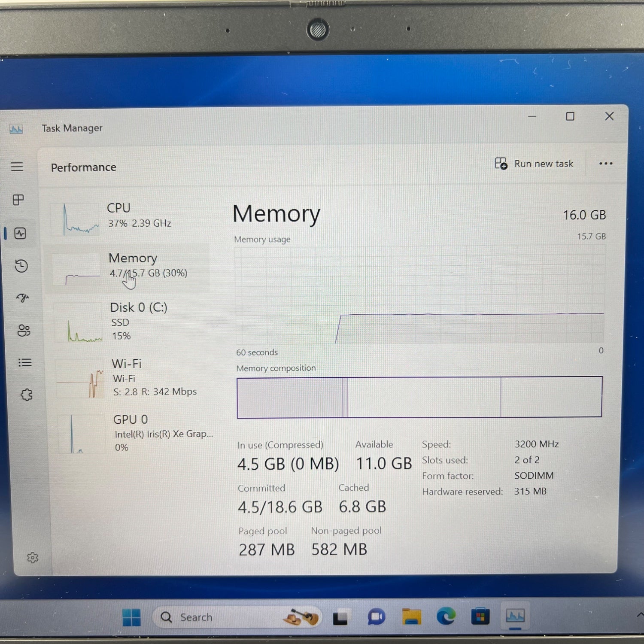Image resolution: width=644 pixels, height=644 pixels.
Task: Open the Startup apps page icon
Action: point(22,298)
